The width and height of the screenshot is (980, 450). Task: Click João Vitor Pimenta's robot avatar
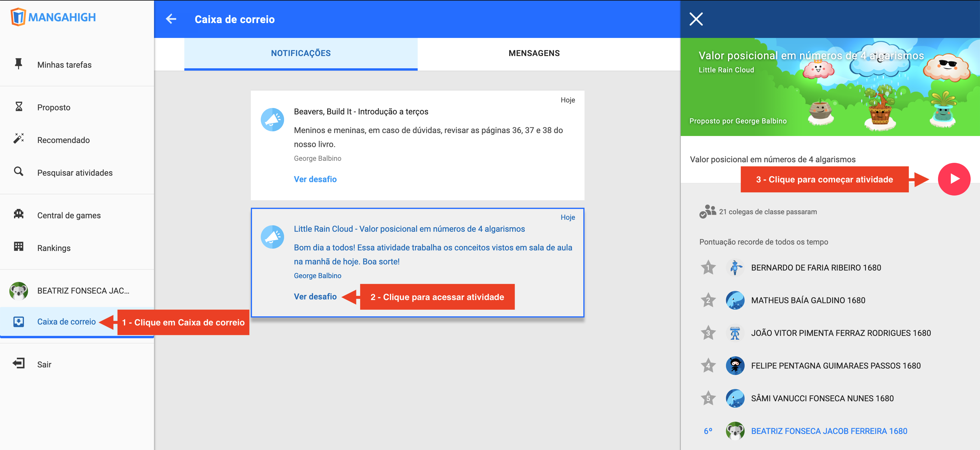(x=735, y=333)
